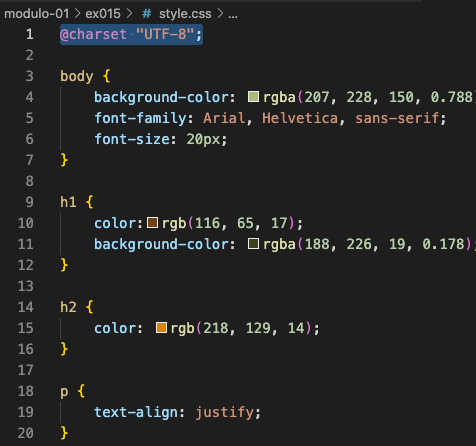Click the Helvetica value on line 5
The image size is (476, 446).
pos(300,118)
